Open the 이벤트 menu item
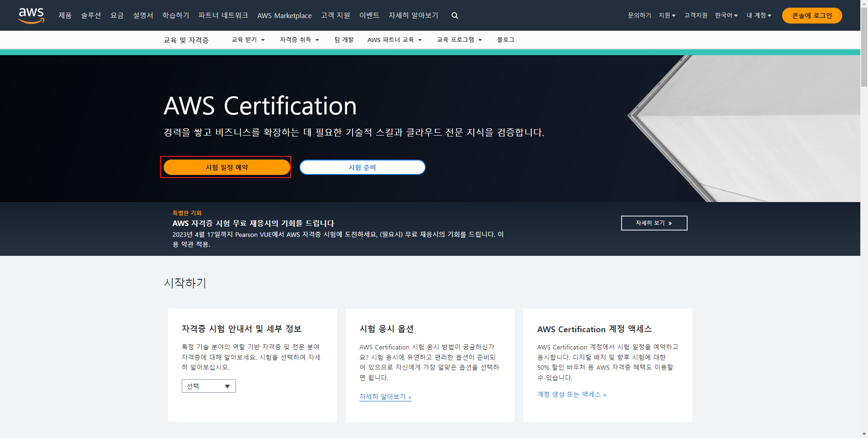 coord(369,15)
